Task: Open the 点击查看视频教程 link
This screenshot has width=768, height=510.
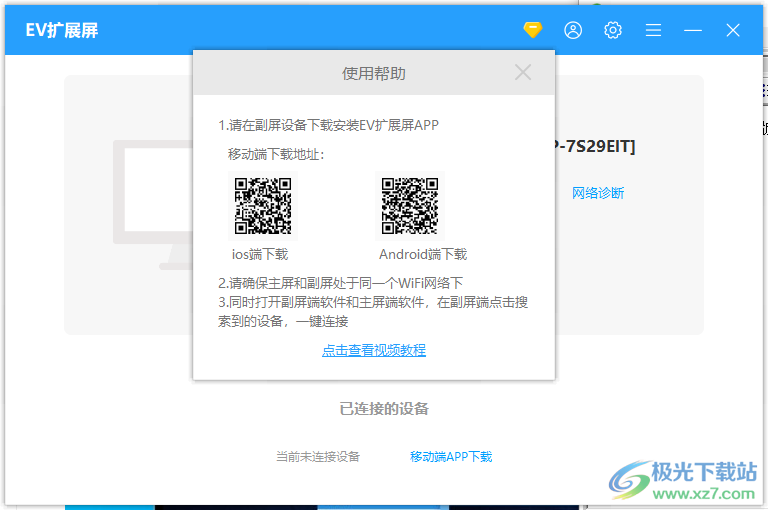Action: point(374,350)
